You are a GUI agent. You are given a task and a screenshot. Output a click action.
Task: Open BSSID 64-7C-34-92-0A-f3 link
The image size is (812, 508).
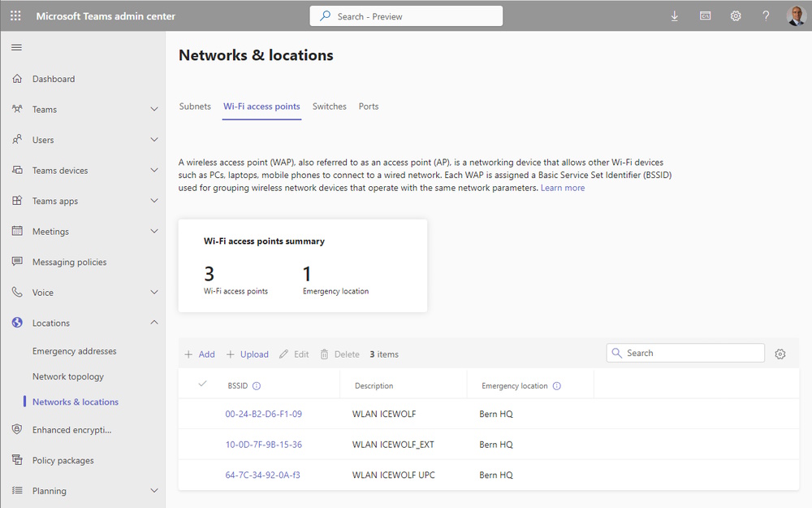[x=262, y=475]
